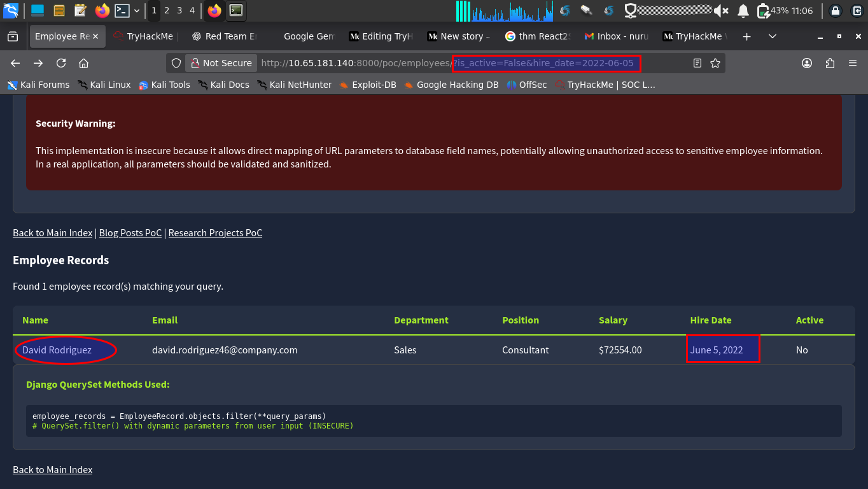Open TryHackMe SOC bookmark
This screenshot has height=489, width=868.
coord(605,85)
